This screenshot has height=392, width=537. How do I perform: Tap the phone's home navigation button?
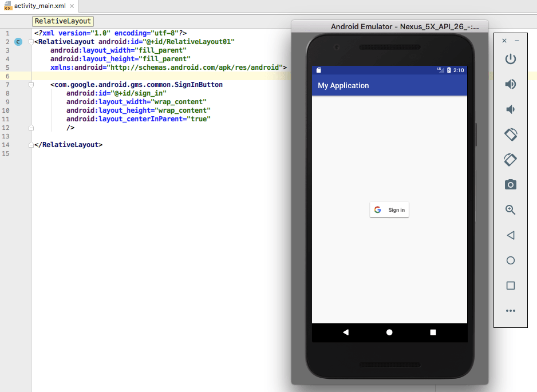point(389,332)
